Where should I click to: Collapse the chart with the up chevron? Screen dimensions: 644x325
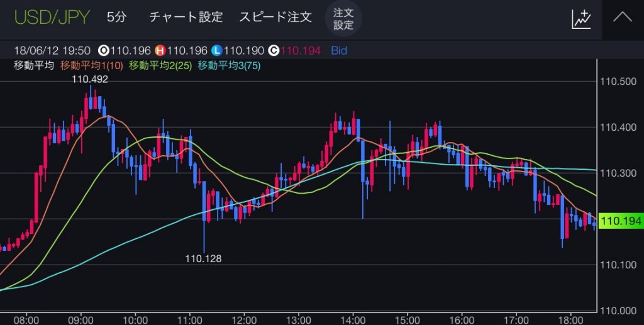[622, 18]
